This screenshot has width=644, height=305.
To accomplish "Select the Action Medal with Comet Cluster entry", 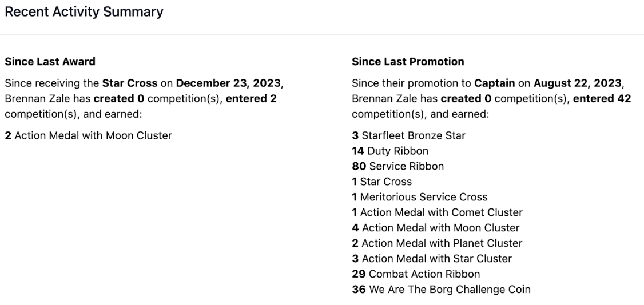I will pyautogui.click(x=437, y=212).
